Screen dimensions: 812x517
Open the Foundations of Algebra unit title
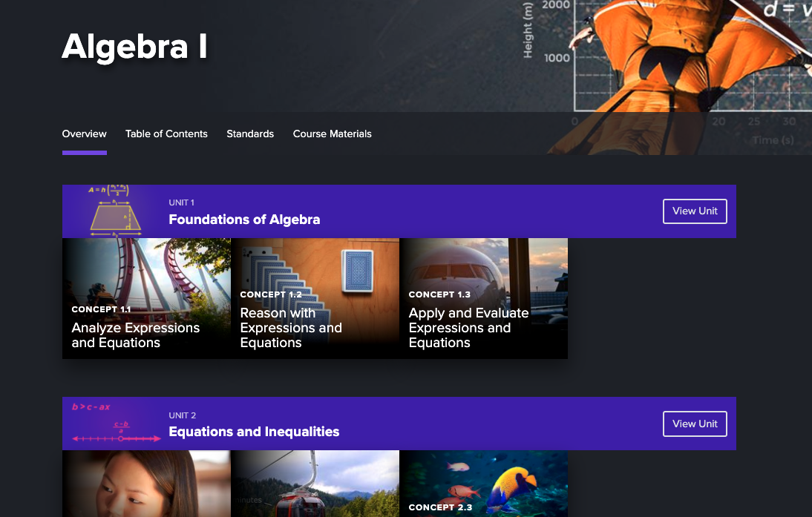pos(244,220)
